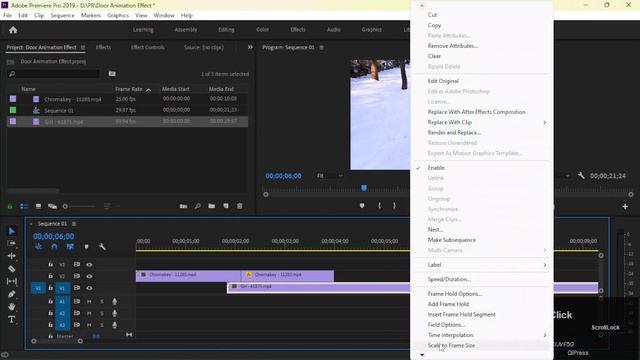
Task: Switch to the Effects panel tab
Action: tap(103, 47)
